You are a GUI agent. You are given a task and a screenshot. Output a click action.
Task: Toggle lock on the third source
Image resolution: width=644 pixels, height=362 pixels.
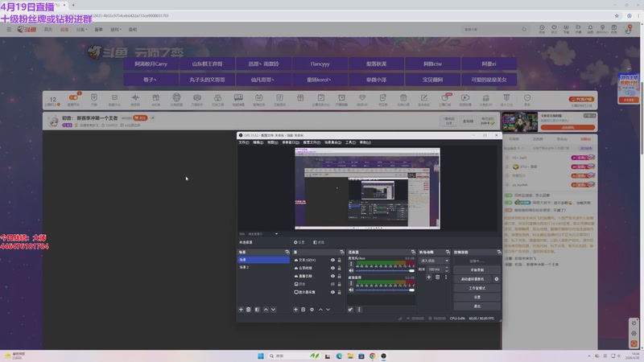click(x=339, y=276)
